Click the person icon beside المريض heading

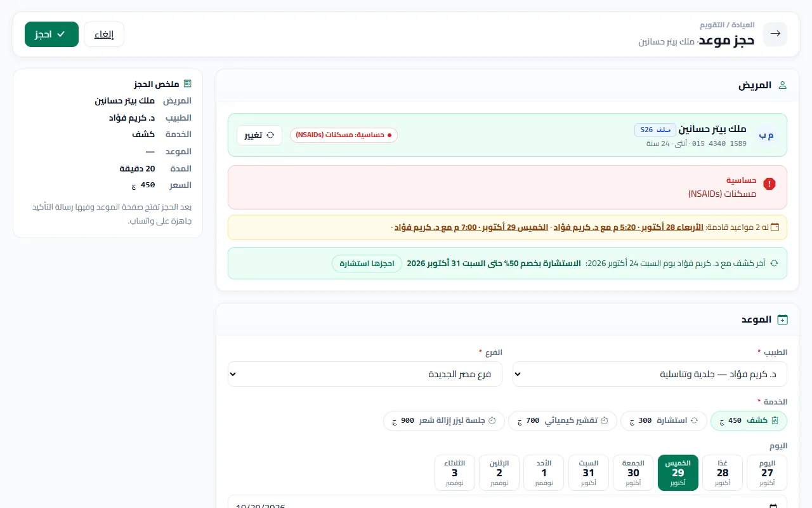pos(782,85)
